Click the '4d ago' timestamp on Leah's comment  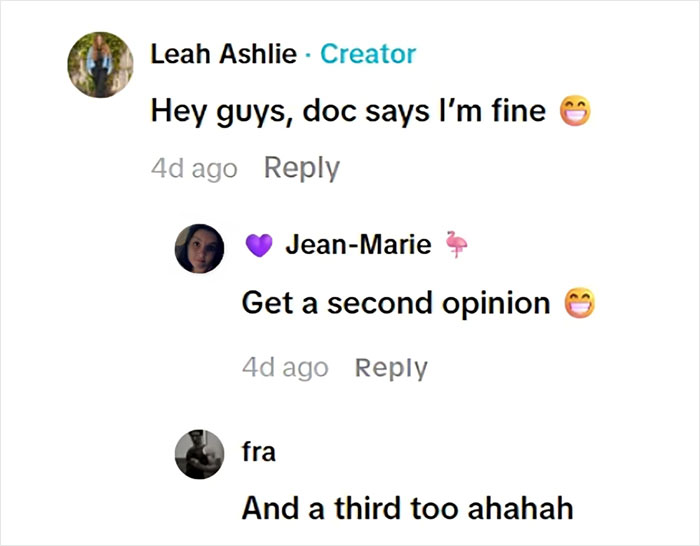(x=194, y=168)
